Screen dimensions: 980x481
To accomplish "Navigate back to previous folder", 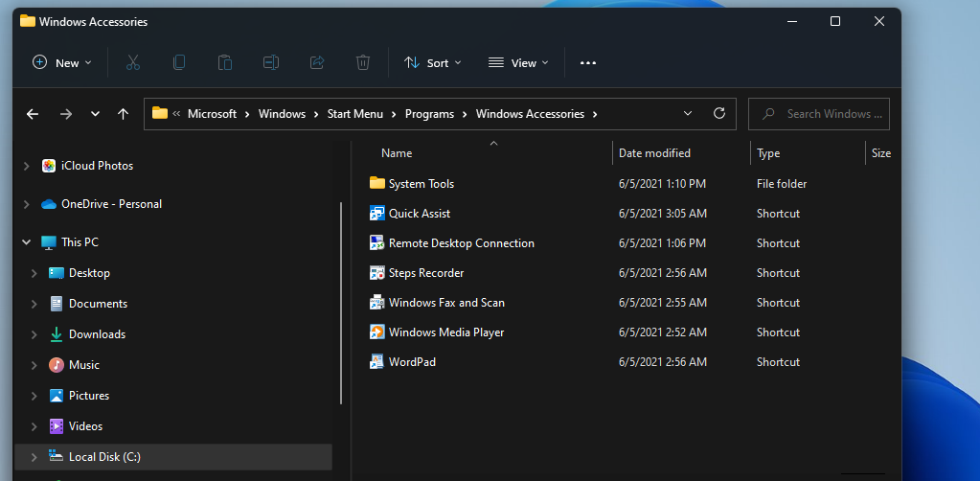I will point(33,113).
